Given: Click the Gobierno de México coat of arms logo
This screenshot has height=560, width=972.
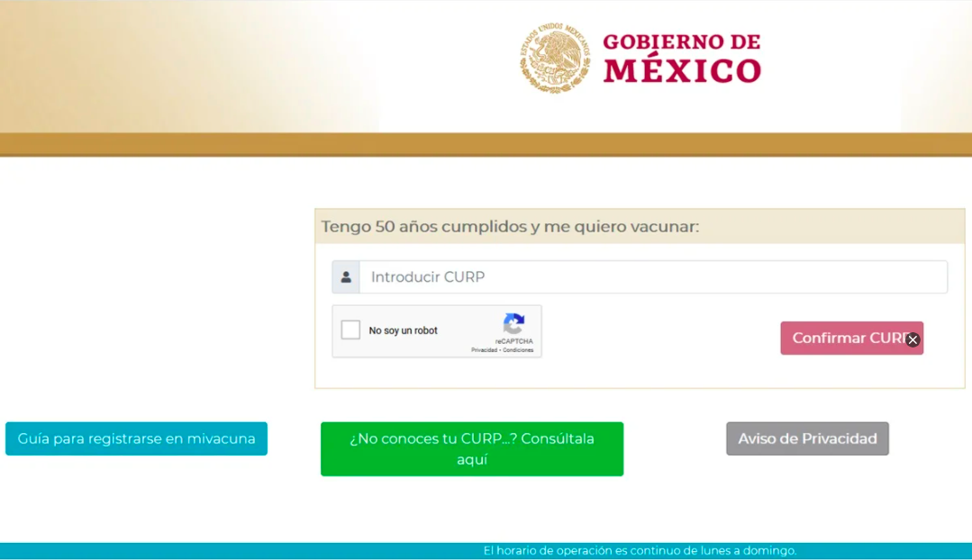Looking at the screenshot, I should click(555, 58).
